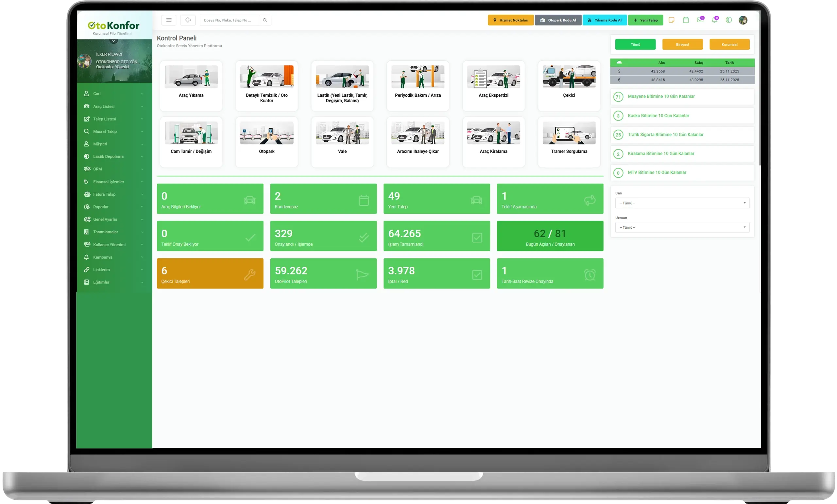Open the calendar icon in header
The image size is (837, 504).
[x=686, y=20]
